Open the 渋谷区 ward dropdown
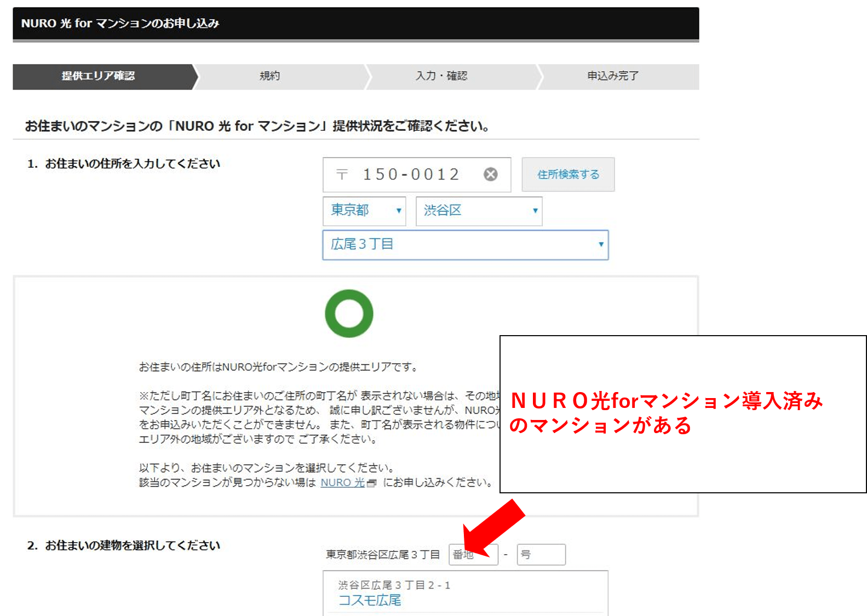867x616 pixels. click(479, 211)
